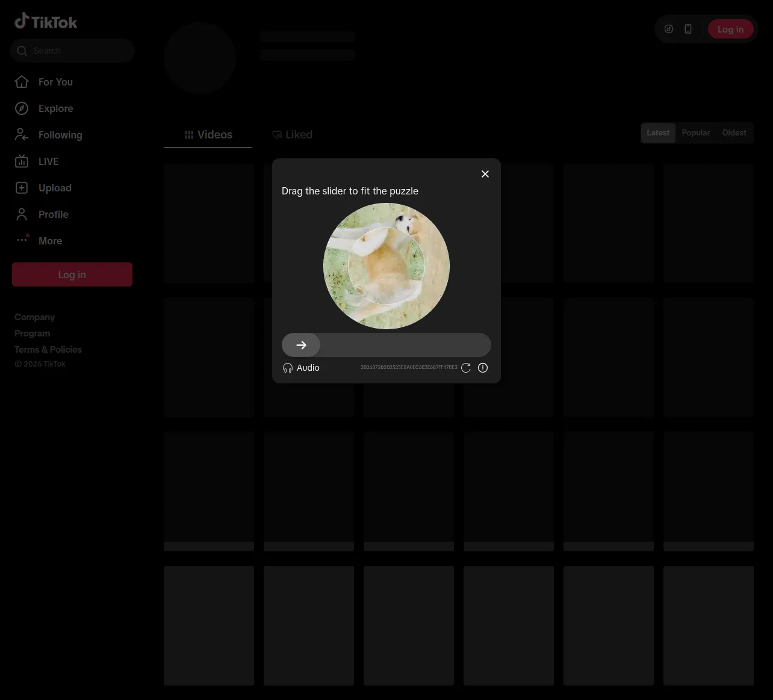This screenshot has height=700, width=773.
Task: Open the Explore compass icon
Action: click(22, 108)
